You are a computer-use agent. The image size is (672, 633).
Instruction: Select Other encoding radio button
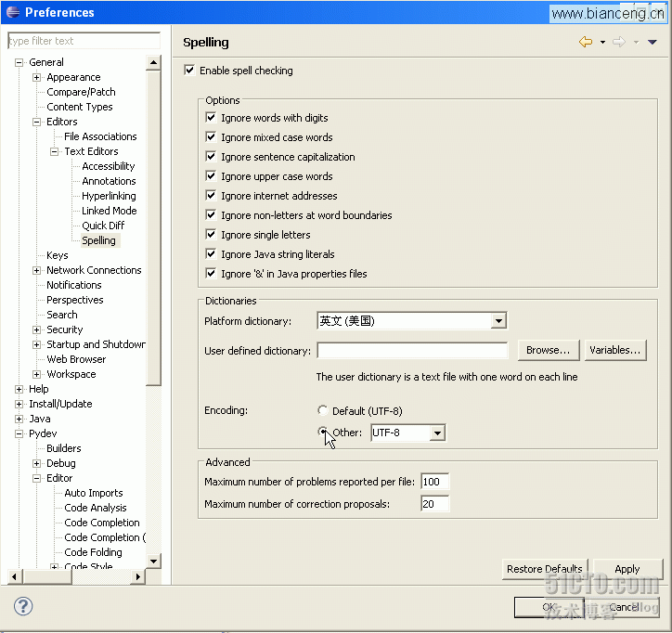click(322, 432)
